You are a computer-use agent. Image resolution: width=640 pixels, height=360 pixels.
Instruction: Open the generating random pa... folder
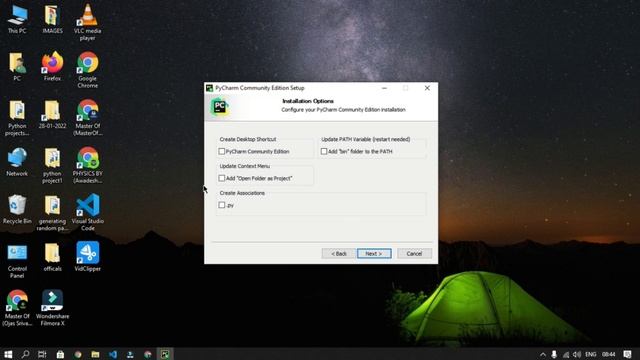coord(52,213)
